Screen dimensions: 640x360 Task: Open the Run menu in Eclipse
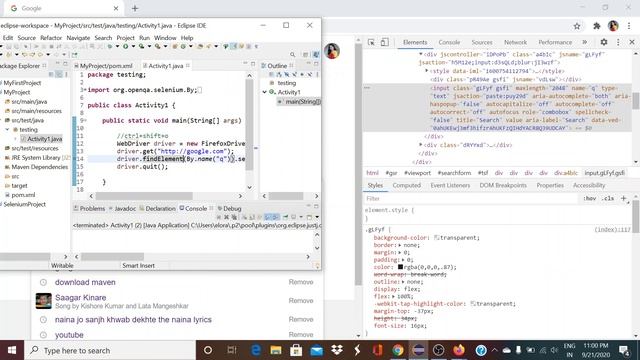(x=144, y=38)
